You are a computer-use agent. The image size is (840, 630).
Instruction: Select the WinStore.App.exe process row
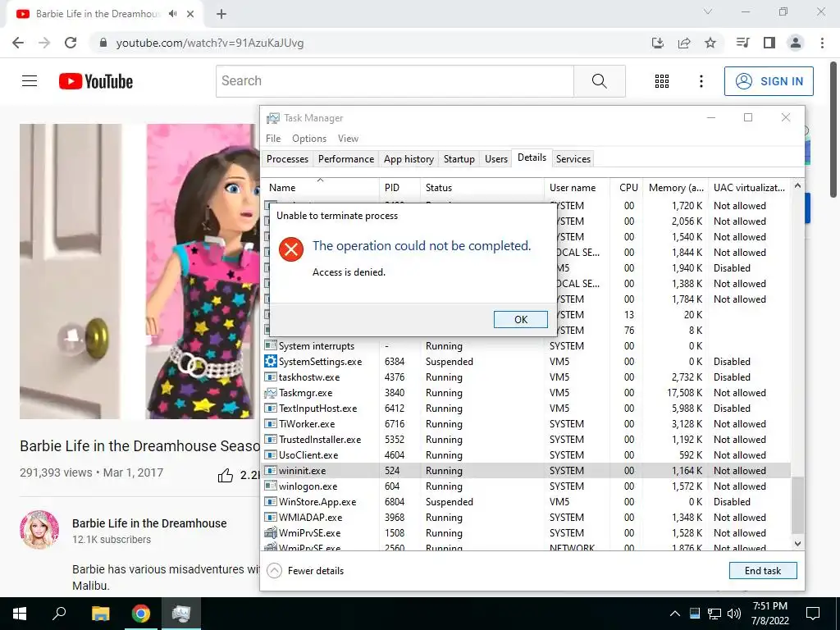(526, 502)
